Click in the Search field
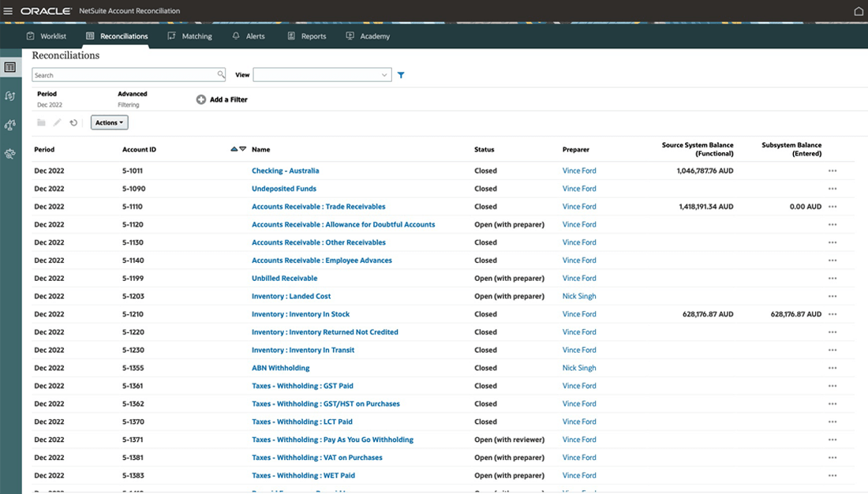Screen dimensions: 868x494 (129, 75)
